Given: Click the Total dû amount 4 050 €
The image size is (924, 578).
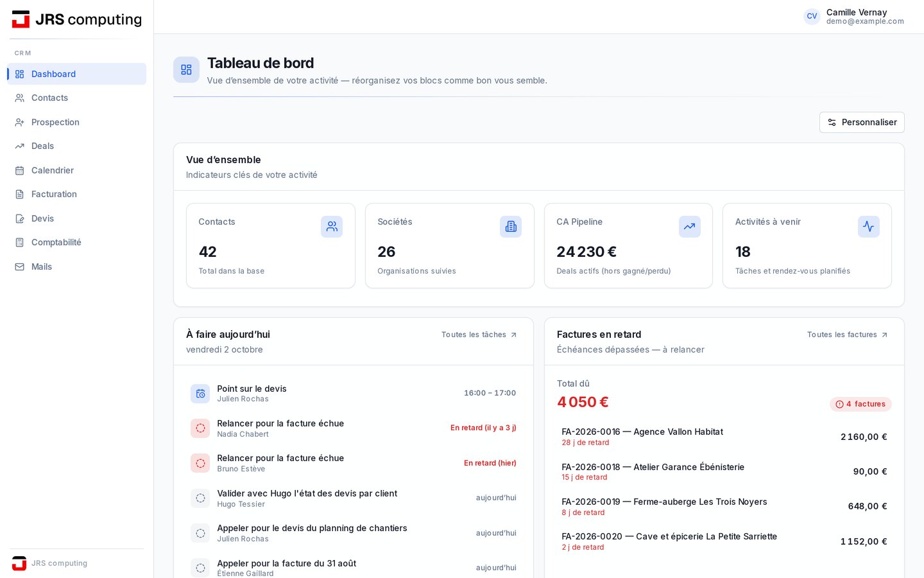Looking at the screenshot, I should coord(583,402).
